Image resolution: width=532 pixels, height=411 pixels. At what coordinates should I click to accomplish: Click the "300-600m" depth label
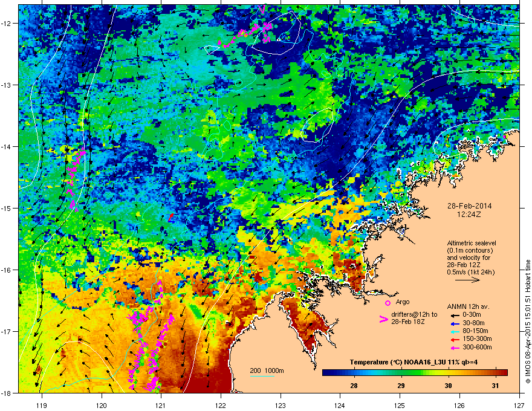pos(477,348)
